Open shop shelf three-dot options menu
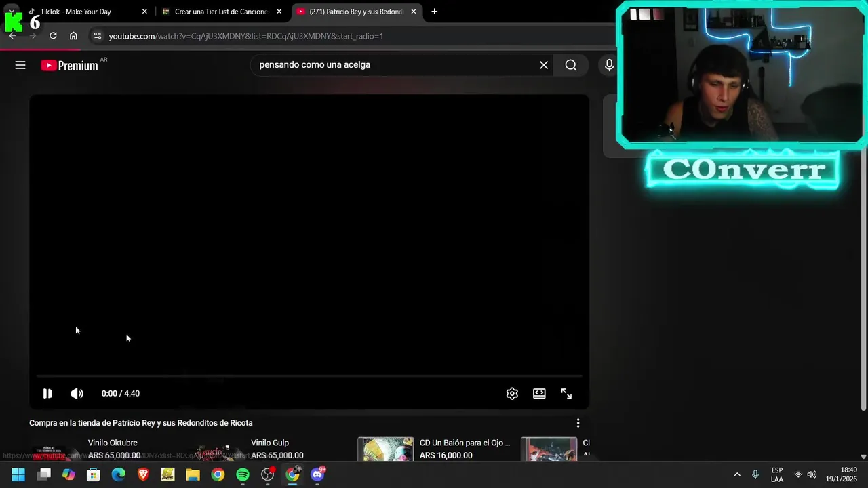This screenshot has height=488, width=868. click(578, 423)
